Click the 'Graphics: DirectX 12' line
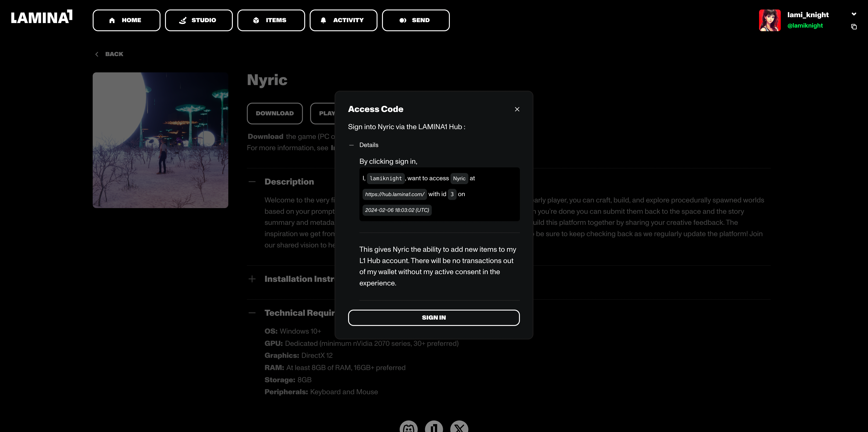Screen dimensions: 868x432 tap(299, 356)
